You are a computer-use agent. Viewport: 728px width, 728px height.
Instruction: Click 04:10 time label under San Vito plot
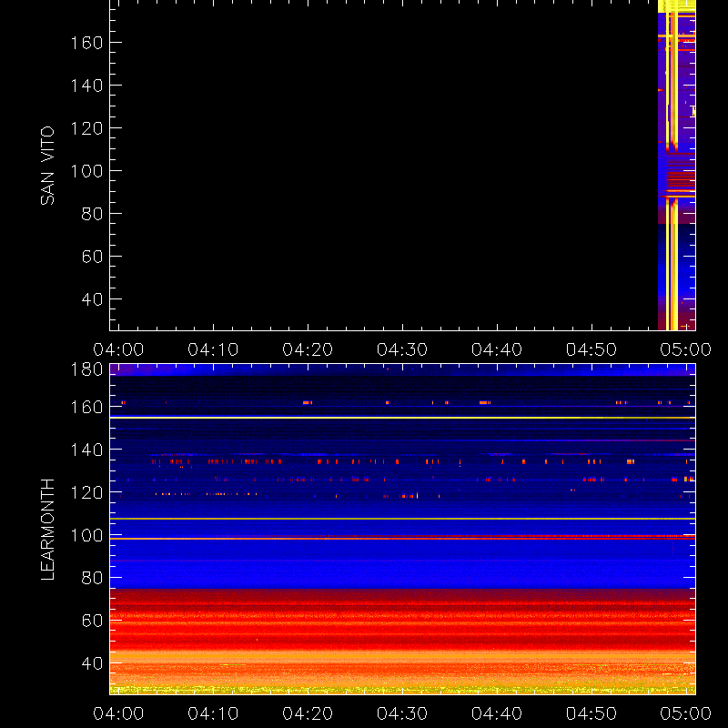(213, 349)
